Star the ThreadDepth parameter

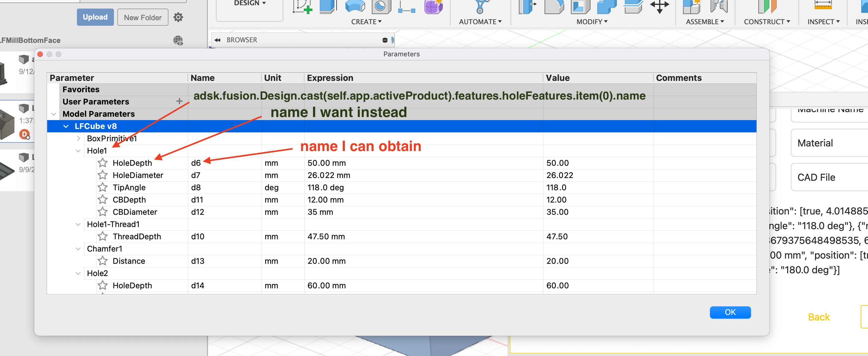[102, 237]
